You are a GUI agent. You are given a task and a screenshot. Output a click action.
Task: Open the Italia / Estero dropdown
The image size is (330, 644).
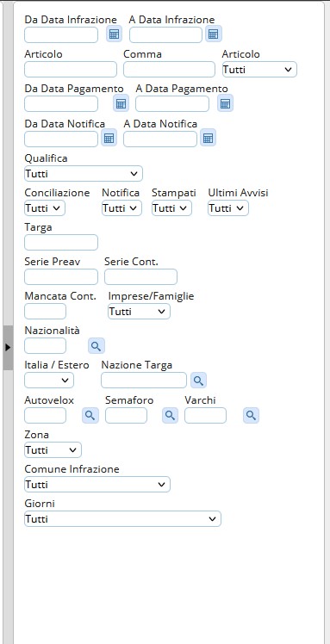pos(49,381)
